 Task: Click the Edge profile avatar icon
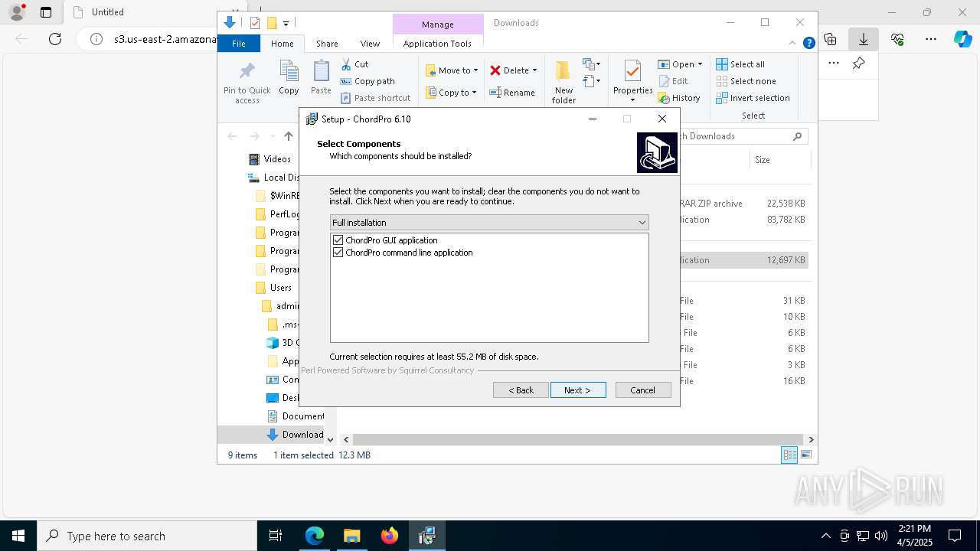(x=17, y=12)
